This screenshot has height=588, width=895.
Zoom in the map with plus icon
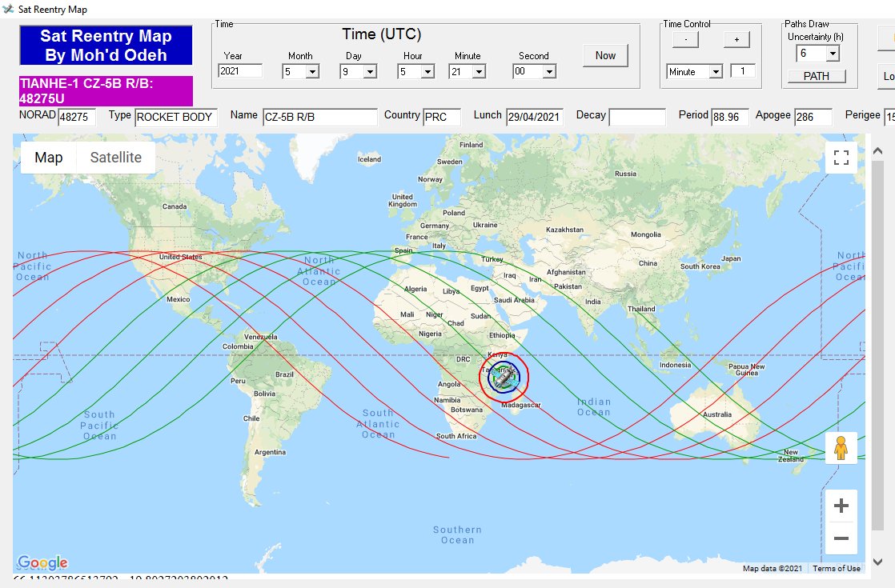(x=841, y=506)
